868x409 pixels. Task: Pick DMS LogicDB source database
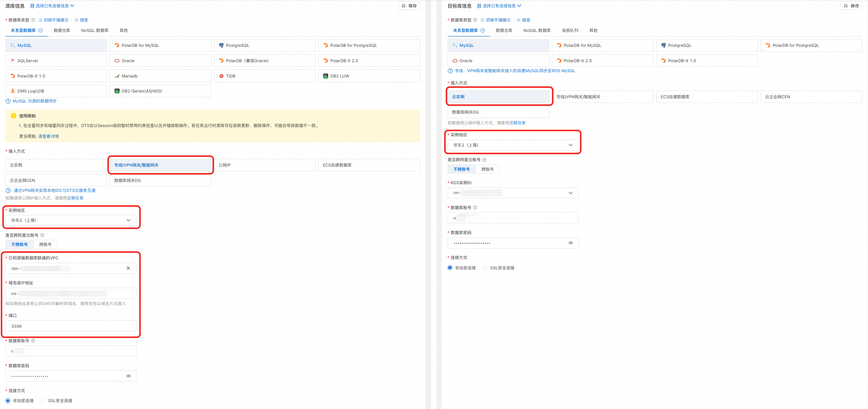[x=56, y=91]
